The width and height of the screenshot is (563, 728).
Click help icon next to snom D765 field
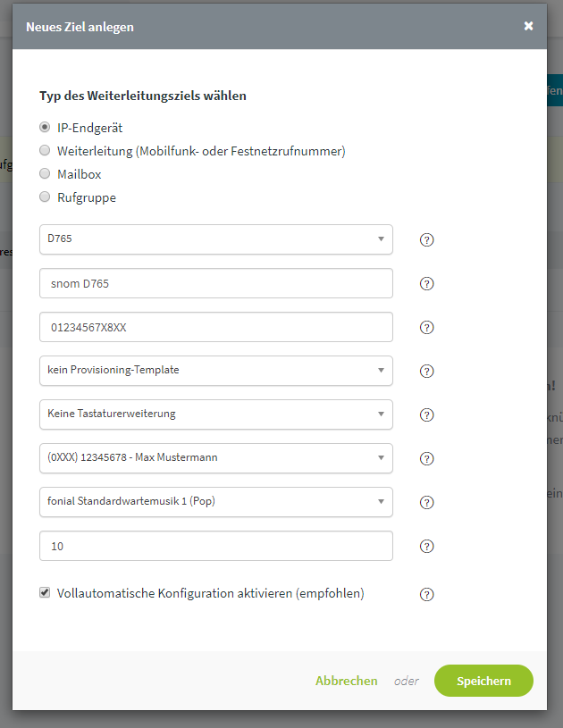(426, 284)
